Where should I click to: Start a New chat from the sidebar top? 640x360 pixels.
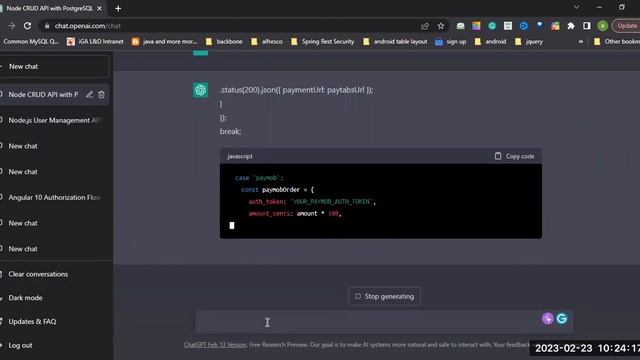(55, 66)
